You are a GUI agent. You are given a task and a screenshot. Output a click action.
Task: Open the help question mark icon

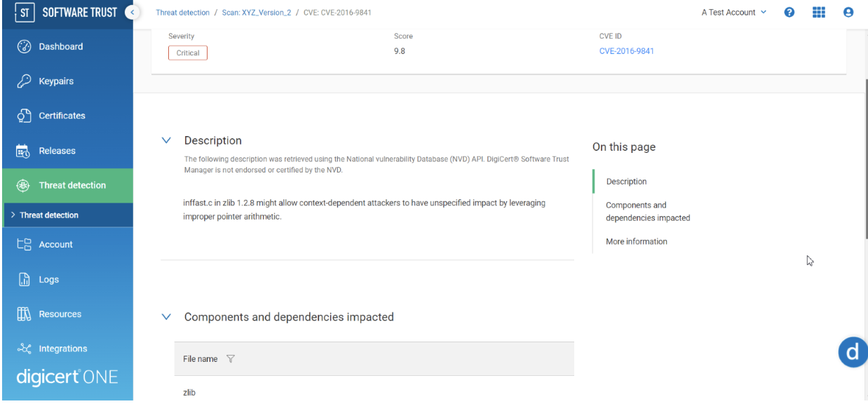(x=789, y=13)
